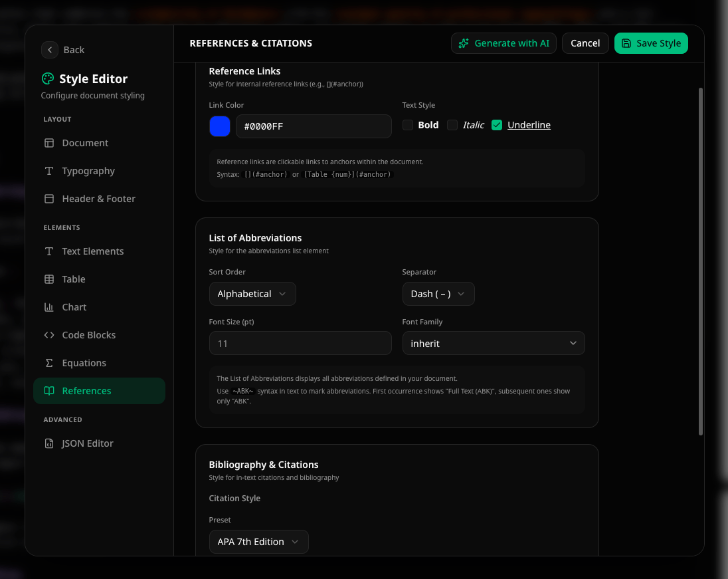Click the Equations sigma icon
The height and width of the screenshot is (579, 728).
49,363
